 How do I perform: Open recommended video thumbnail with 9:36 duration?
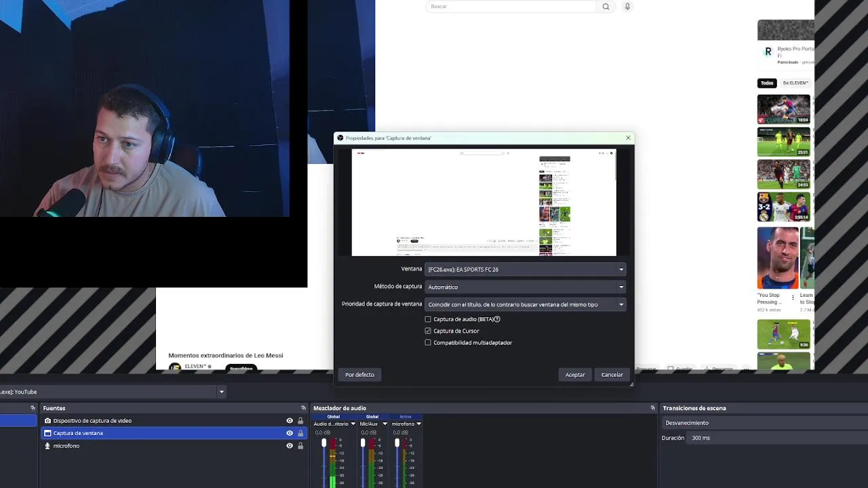783,334
